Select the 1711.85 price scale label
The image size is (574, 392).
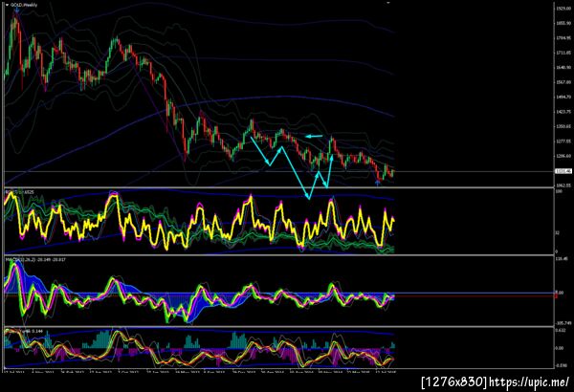(563, 54)
